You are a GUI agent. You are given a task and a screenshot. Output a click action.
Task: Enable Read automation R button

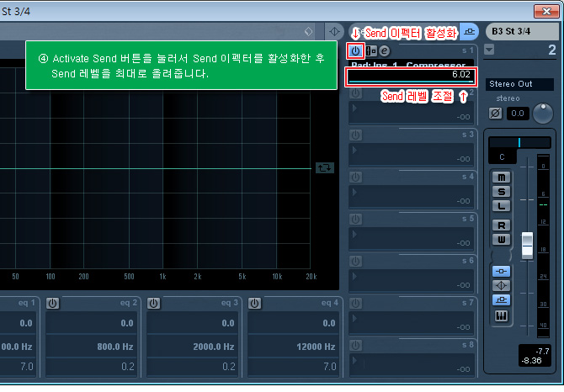pos(502,225)
